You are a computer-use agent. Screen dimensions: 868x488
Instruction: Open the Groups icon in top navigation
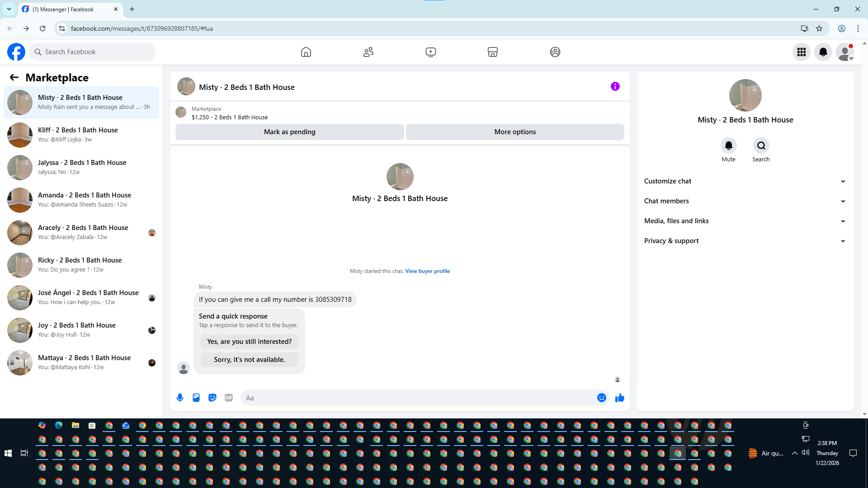click(x=555, y=52)
